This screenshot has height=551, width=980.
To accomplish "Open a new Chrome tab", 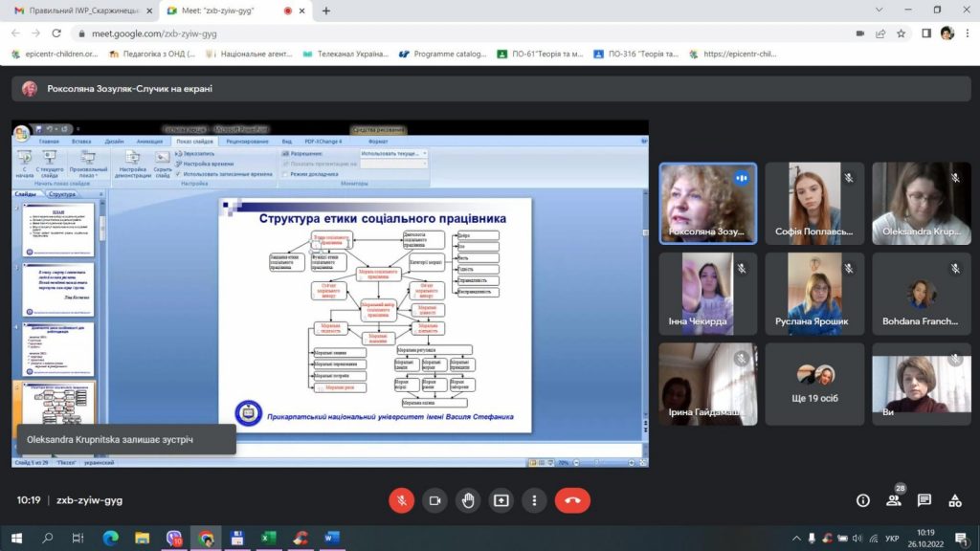I will pyautogui.click(x=326, y=11).
